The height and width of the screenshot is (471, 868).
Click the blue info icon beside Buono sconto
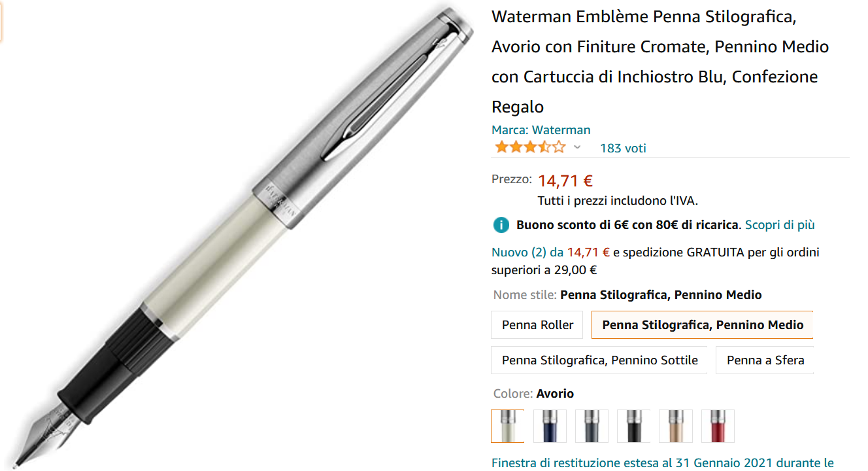point(501,225)
